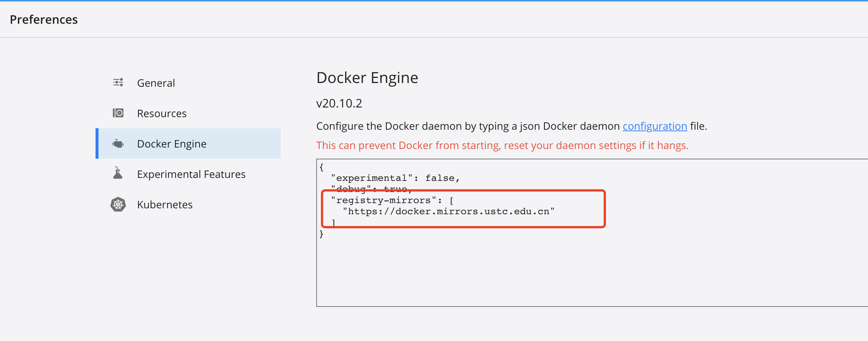Screen dimensions: 868x341
Task: Select the docker.mirrors.ustc.edu.cn URL text
Action: pyautogui.click(x=449, y=211)
